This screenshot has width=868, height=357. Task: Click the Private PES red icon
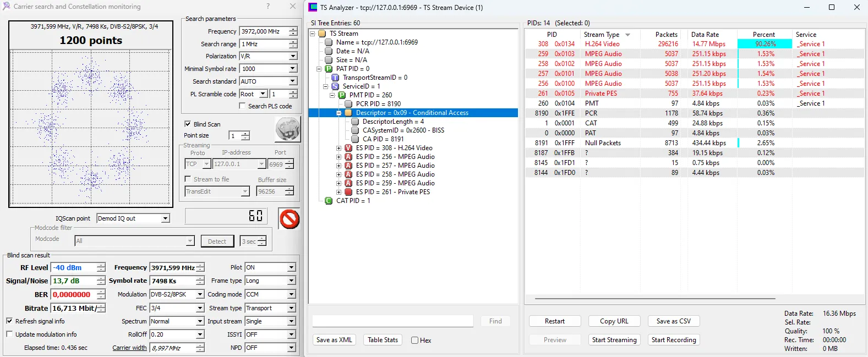348,192
